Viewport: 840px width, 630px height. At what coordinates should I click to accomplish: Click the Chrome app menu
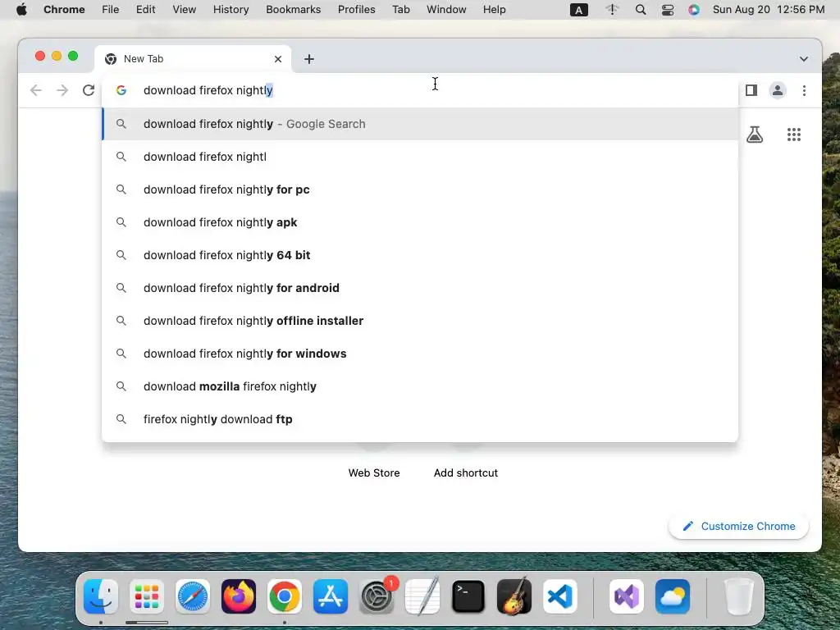[x=64, y=10]
